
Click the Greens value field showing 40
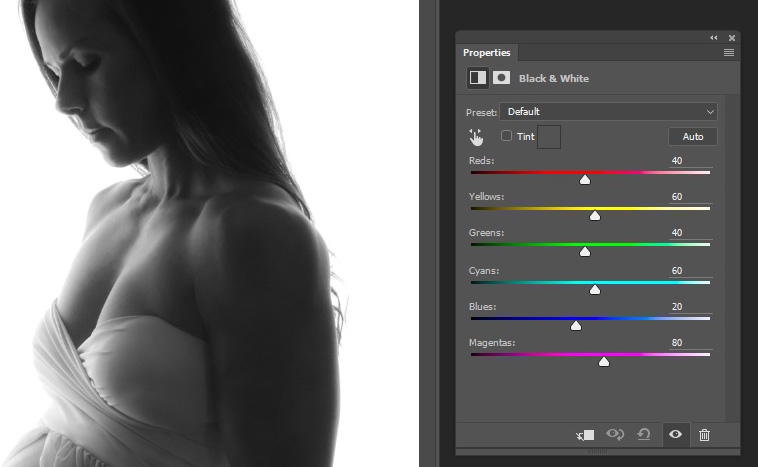click(689, 233)
